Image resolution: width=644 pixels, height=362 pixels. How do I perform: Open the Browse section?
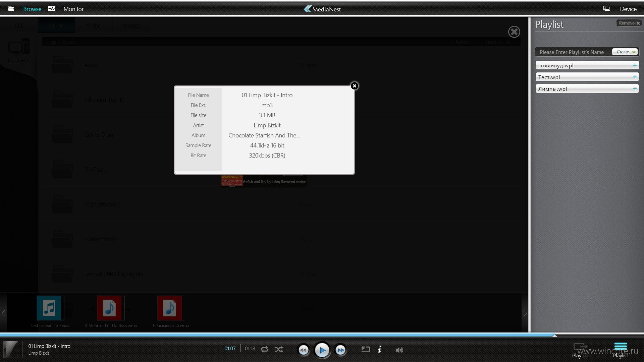click(x=32, y=9)
